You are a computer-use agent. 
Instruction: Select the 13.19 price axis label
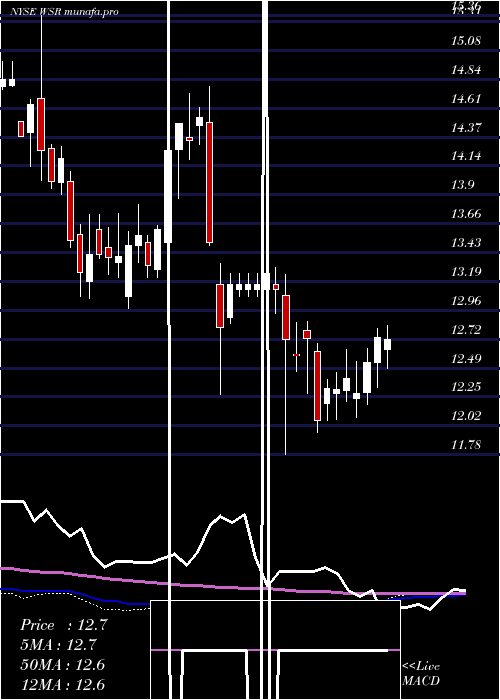pyautogui.click(x=466, y=272)
